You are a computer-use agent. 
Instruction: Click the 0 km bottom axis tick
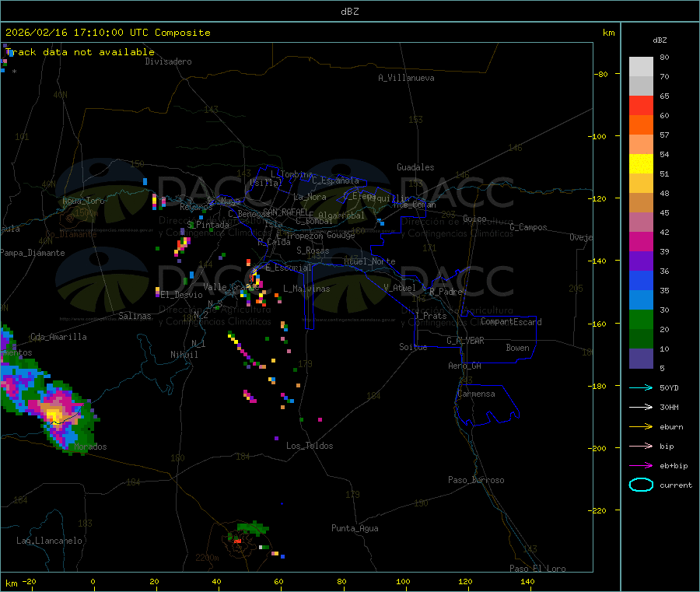93,581
